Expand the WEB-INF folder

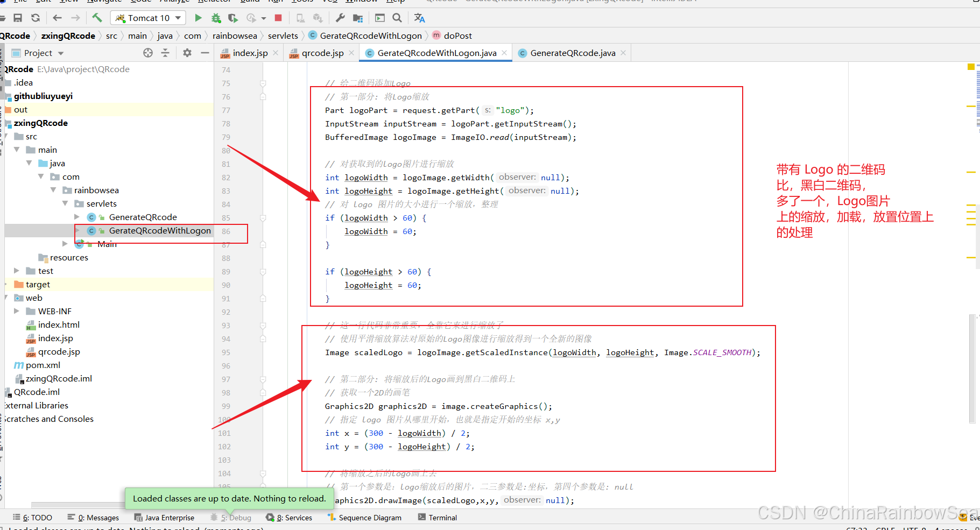[x=17, y=311]
